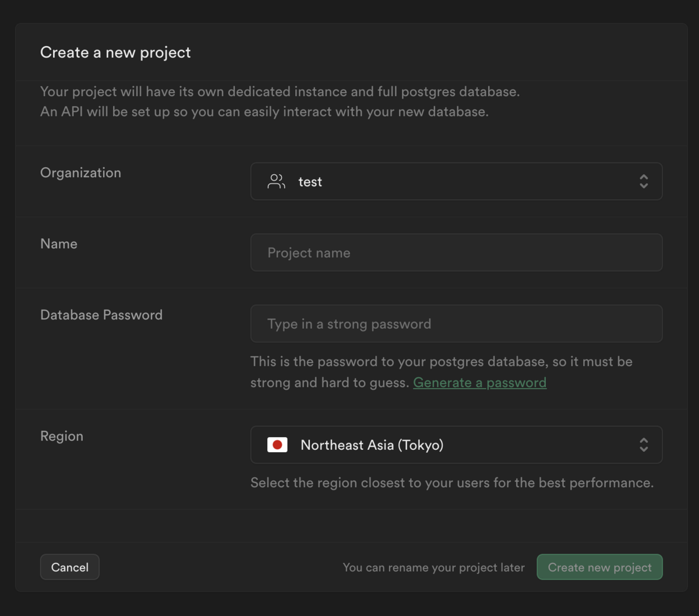699x616 pixels.
Task: Click the Name field label
Action: (59, 244)
